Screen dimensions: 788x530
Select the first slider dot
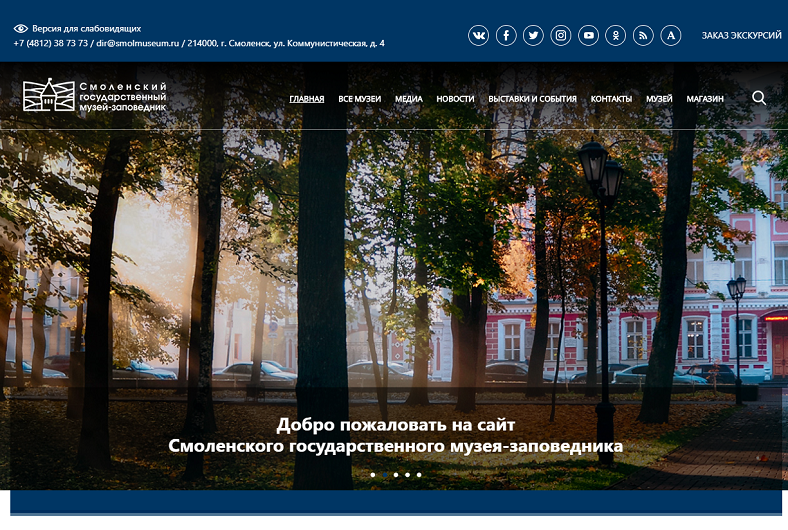click(372, 475)
